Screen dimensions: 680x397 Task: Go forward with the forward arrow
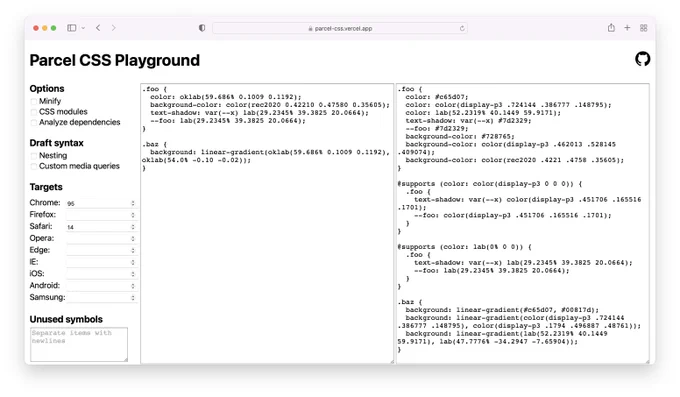click(114, 28)
